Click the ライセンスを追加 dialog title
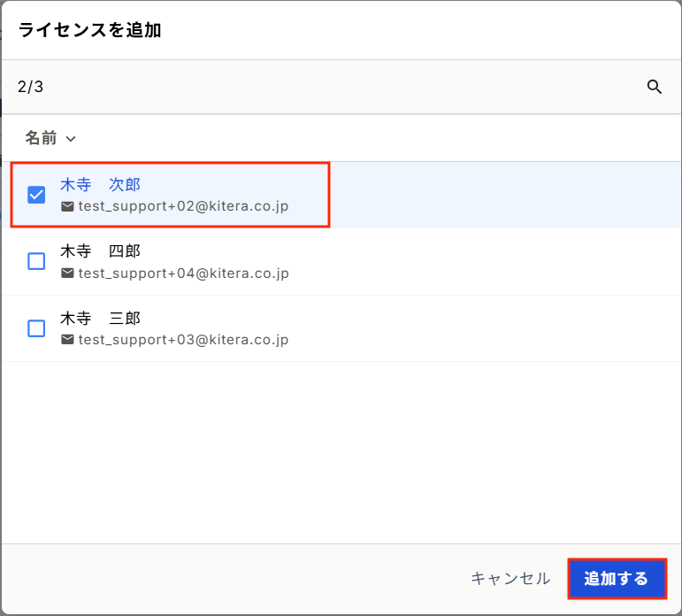 point(89,30)
